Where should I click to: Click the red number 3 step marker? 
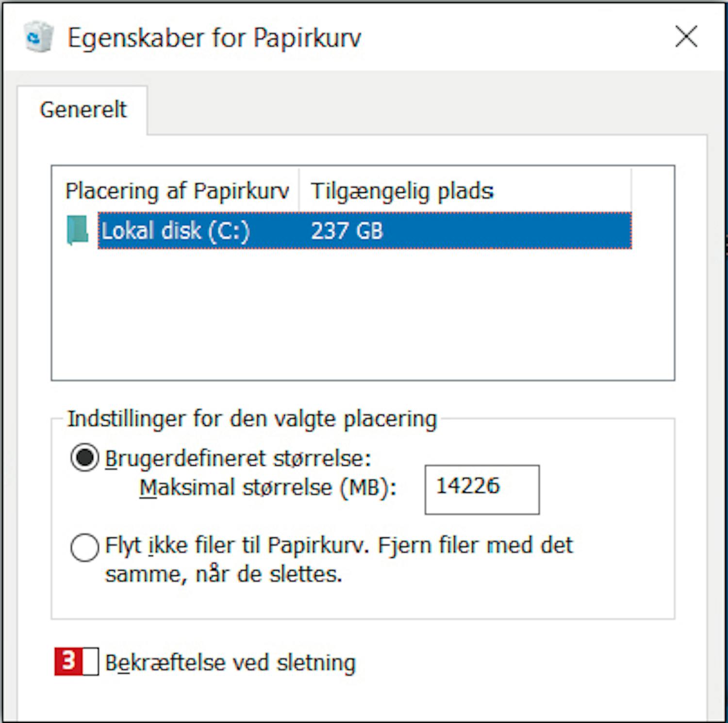tap(68, 661)
